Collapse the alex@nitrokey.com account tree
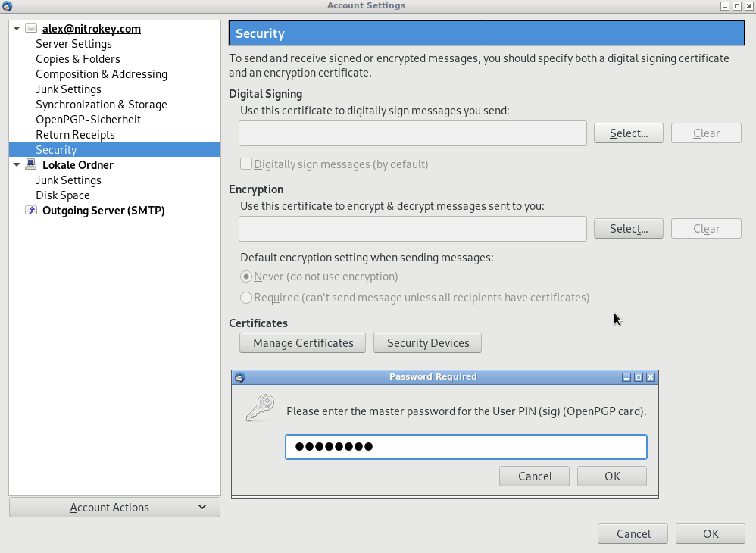 tap(17, 29)
